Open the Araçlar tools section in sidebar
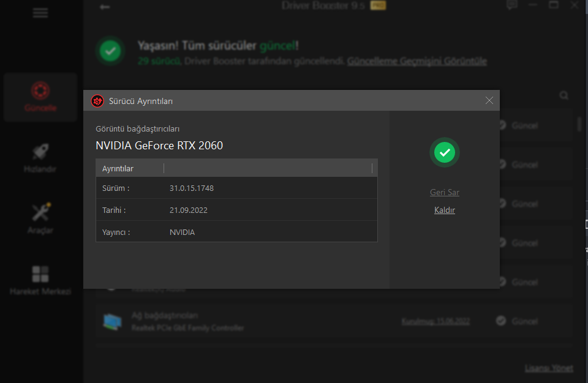The width and height of the screenshot is (588, 383). [x=40, y=218]
